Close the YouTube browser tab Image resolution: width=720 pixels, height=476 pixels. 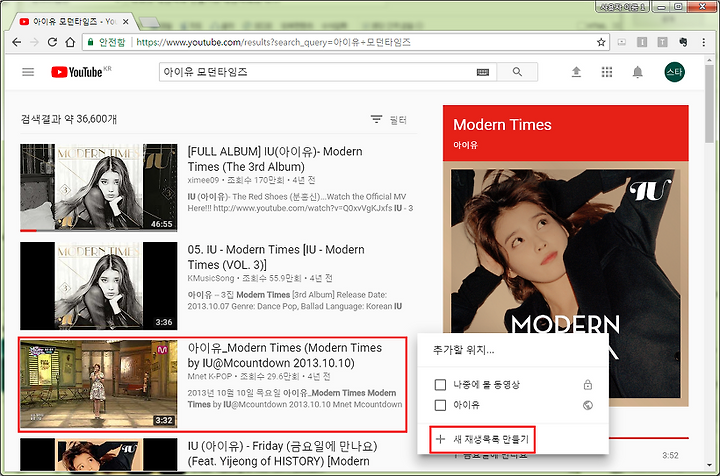[125, 22]
